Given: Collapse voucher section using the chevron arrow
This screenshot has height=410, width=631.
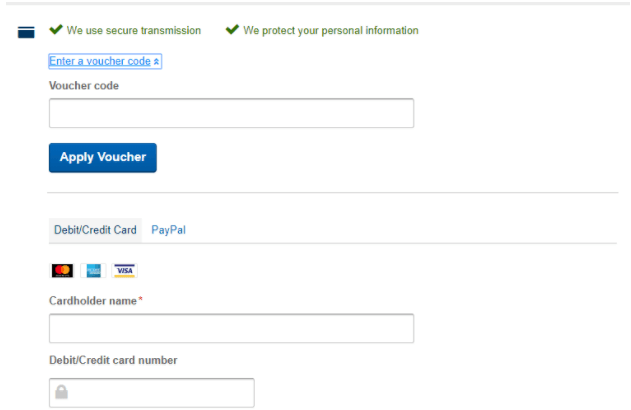Looking at the screenshot, I should (x=157, y=62).
